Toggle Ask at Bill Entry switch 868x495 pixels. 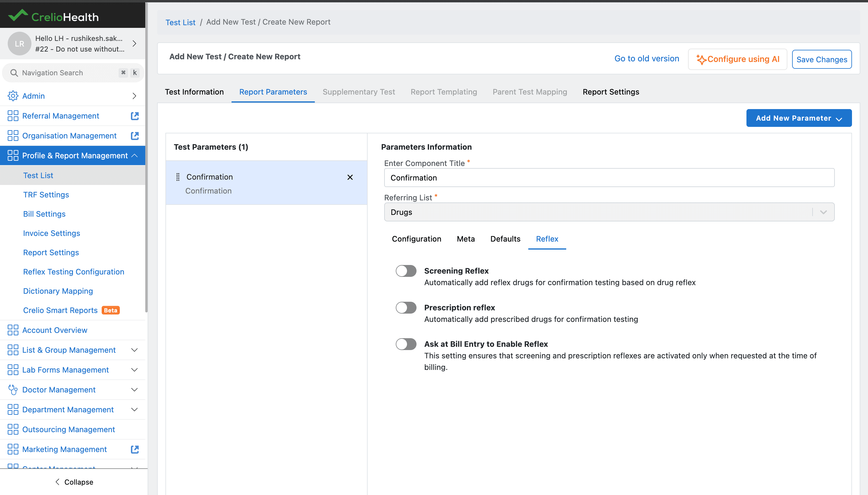click(406, 344)
